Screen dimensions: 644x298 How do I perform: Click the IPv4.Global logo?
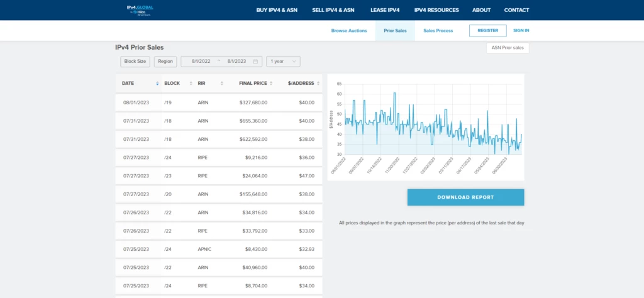pyautogui.click(x=140, y=9)
